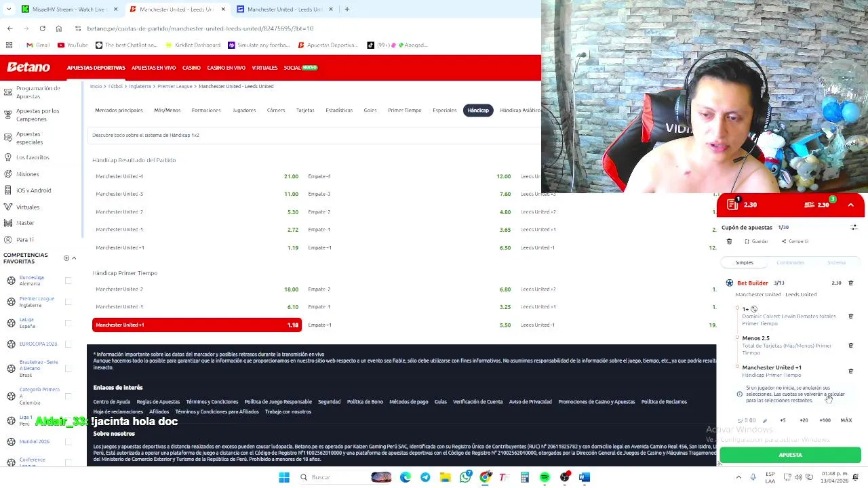Open the browser tab search dropdown

coord(8,9)
